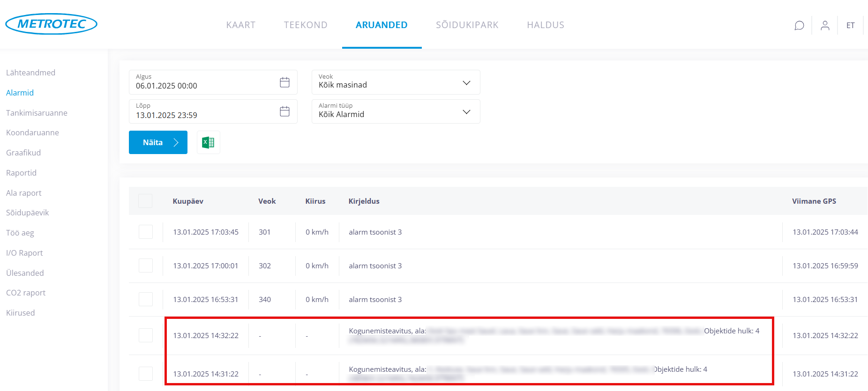Viewport: 868px width, 391px height.
Task: Sort by Veok column header
Action: click(x=267, y=201)
